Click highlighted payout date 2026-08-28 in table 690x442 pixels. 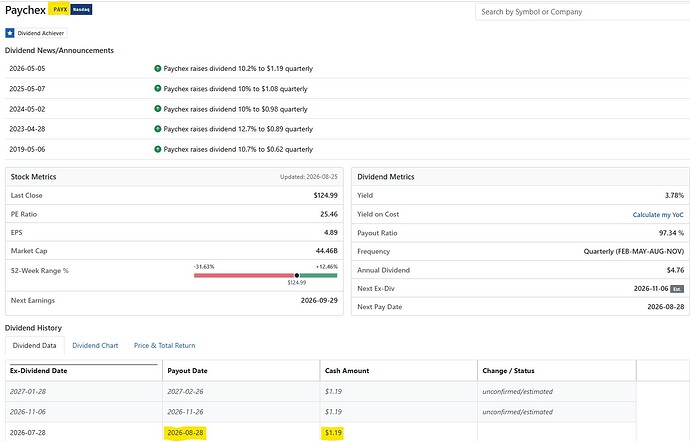(185, 433)
